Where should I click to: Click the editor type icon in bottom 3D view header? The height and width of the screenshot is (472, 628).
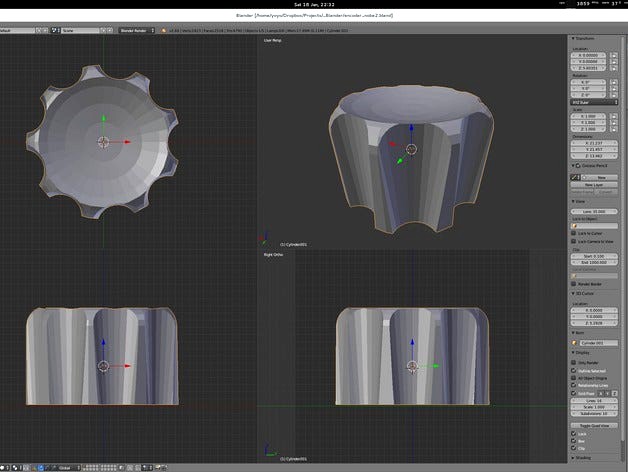click(6, 467)
